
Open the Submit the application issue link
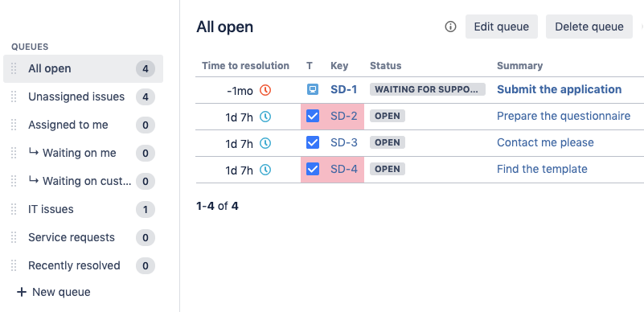[x=559, y=89]
